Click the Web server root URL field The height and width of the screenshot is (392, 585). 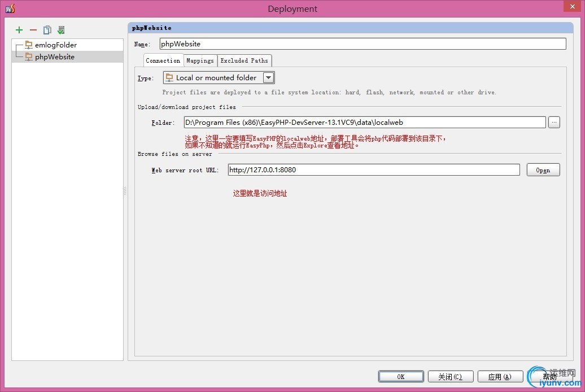(374, 170)
